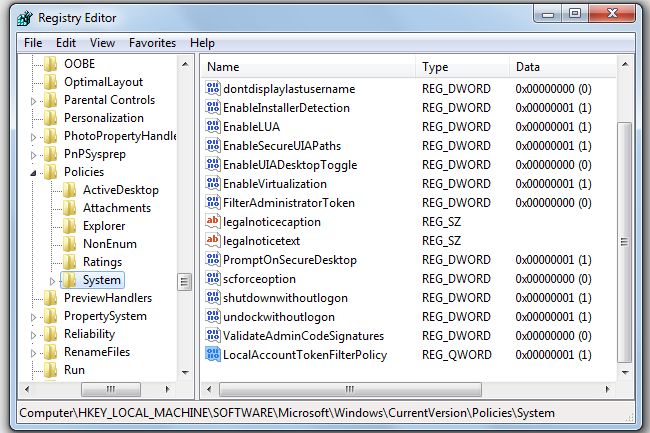
Task: Select the OptimalLayout key
Action: (103, 82)
